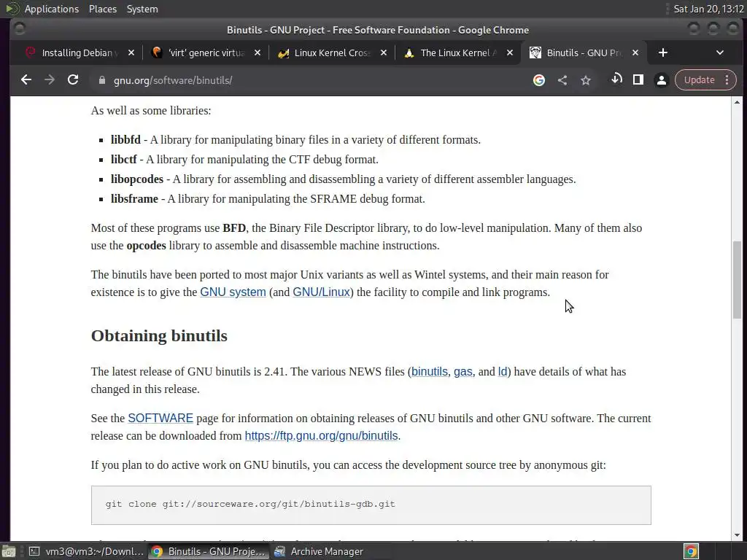The width and height of the screenshot is (747, 560).
Task: Click the vertical page scrollbar thumb
Action: coord(737,280)
